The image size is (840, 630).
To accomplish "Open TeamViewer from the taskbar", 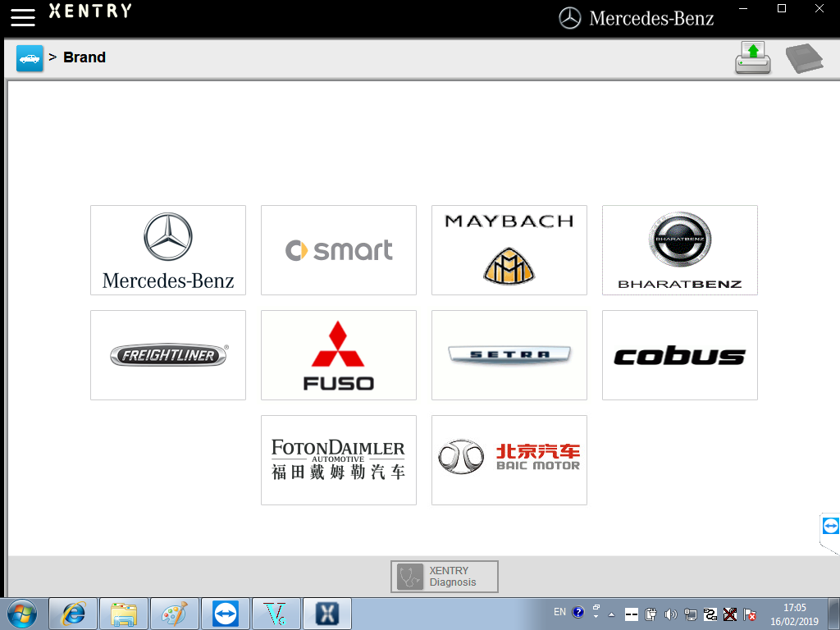I will [x=226, y=613].
